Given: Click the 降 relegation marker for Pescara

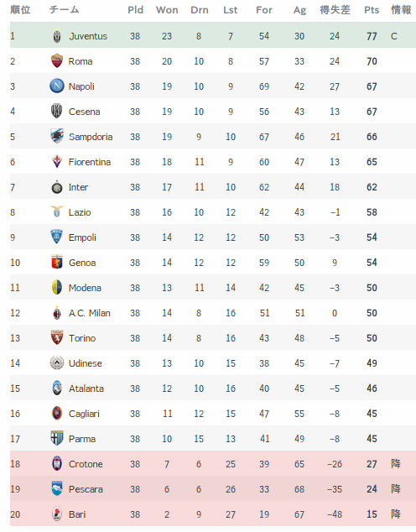Looking at the screenshot, I should 396,489.
